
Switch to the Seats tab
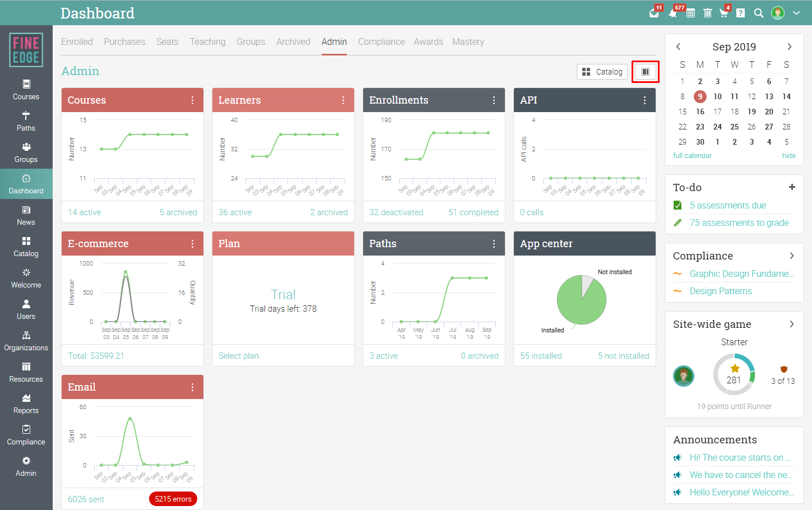[x=168, y=41]
